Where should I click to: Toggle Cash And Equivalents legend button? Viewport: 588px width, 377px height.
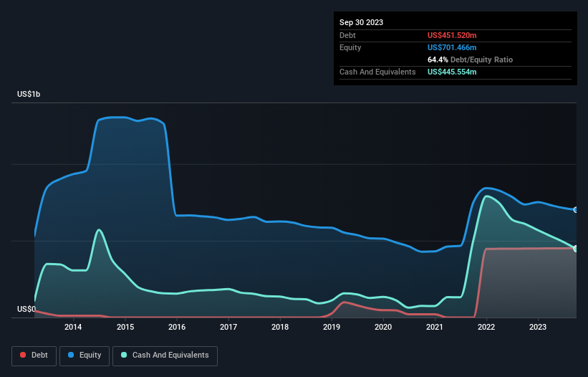pyautogui.click(x=165, y=355)
